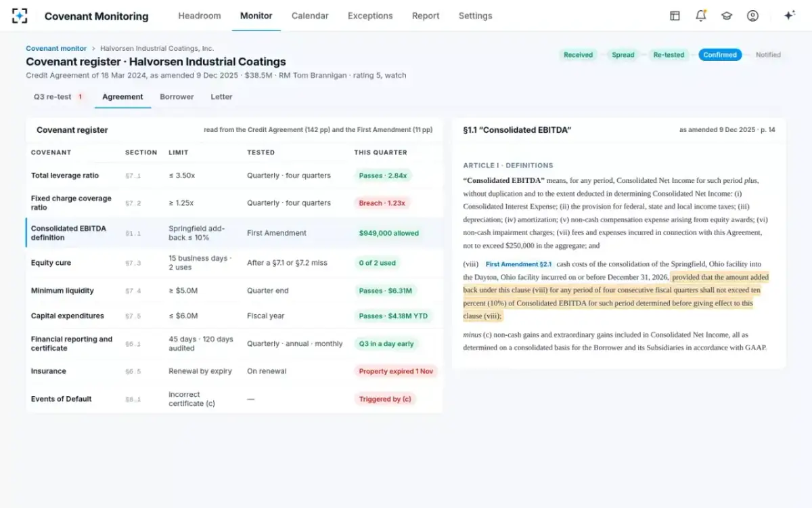The height and width of the screenshot is (508, 812).
Task: Click the Covenant Monitoring app logo
Action: [x=20, y=16]
